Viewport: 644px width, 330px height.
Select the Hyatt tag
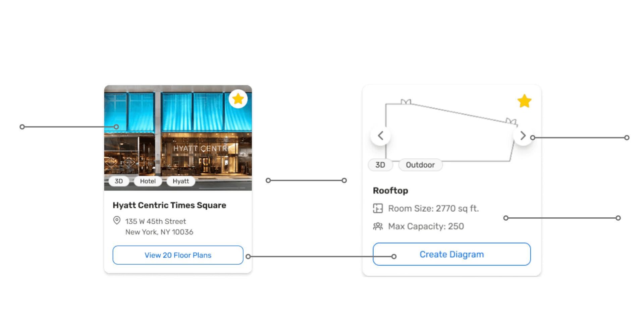pos(181,181)
